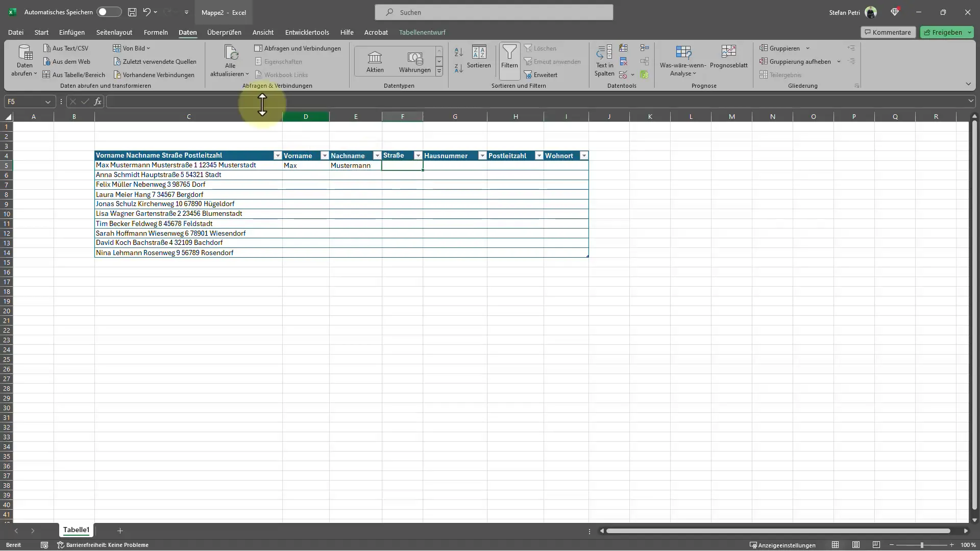Open Anzeigeeinstellungen in status bar
This screenshot has height=551, width=980.
pos(782,545)
